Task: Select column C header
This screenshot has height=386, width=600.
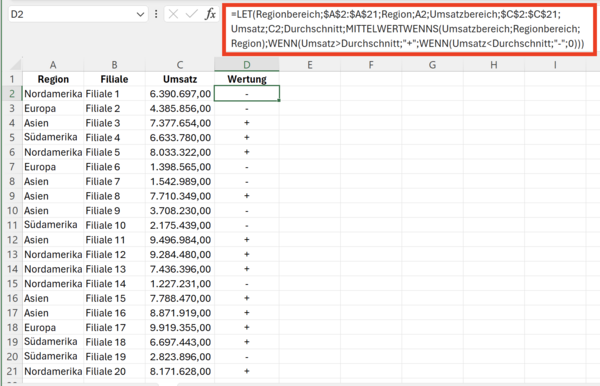Action: pyautogui.click(x=179, y=65)
